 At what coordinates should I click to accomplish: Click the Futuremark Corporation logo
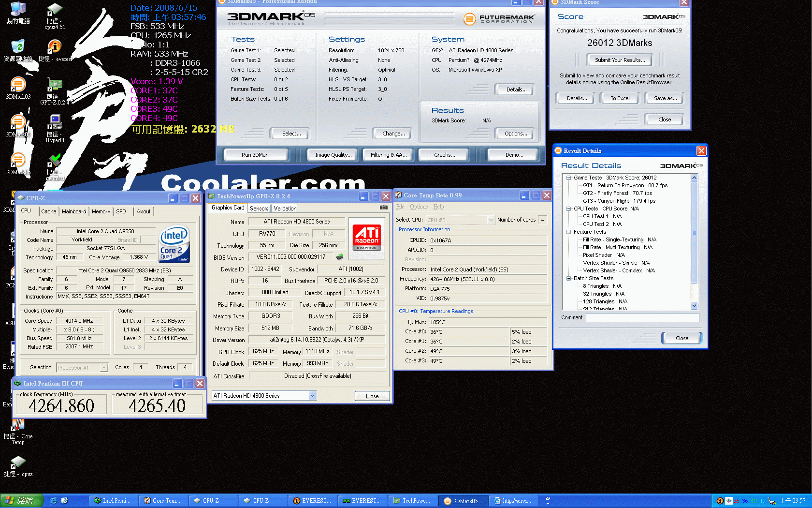[499, 19]
